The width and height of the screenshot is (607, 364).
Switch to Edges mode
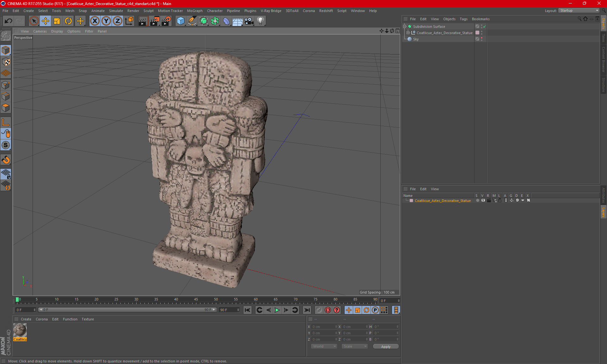[6, 96]
